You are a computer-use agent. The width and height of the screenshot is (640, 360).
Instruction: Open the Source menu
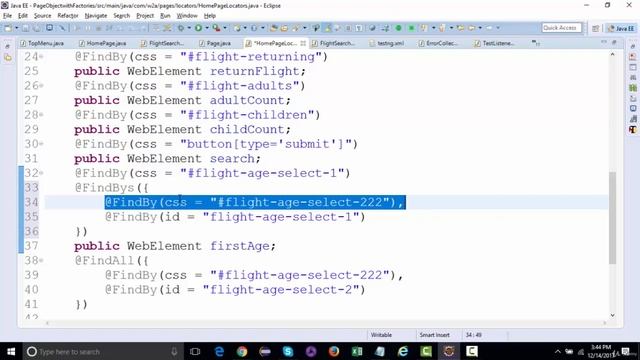coord(42,16)
